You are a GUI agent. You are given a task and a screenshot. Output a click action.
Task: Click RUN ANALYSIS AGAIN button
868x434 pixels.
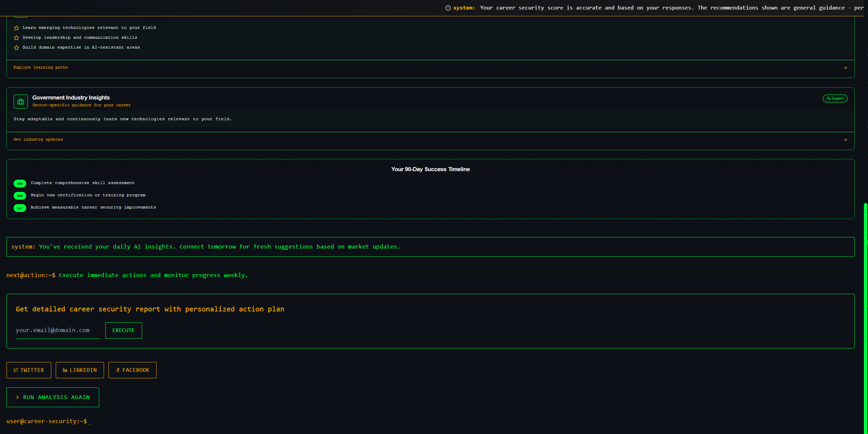[53, 397]
